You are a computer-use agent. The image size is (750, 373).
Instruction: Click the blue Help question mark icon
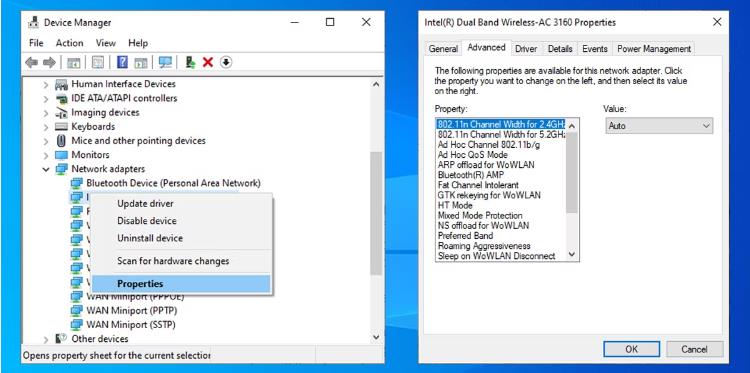click(x=122, y=62)
